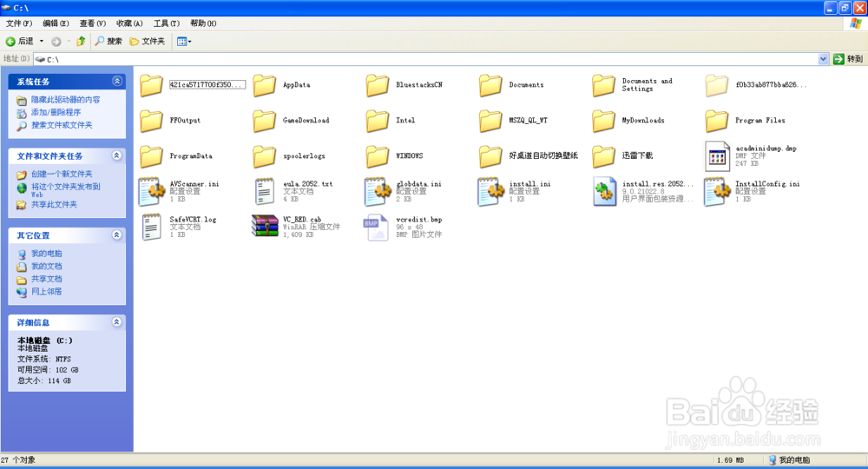
Task: Open the Documents folder icon
Action: tap(490, 85)
